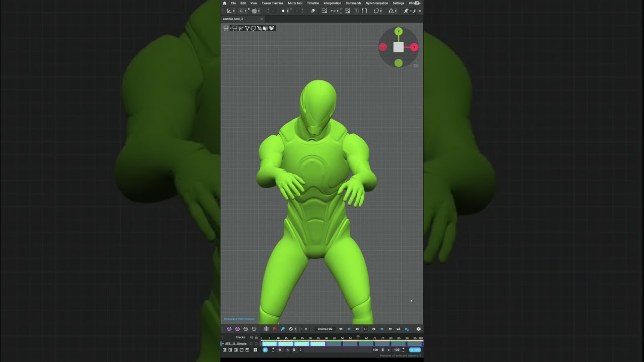Open timeline settings gear
This screenshot has height=362, width=644.
pyautogui.click(x=419, y=329)
